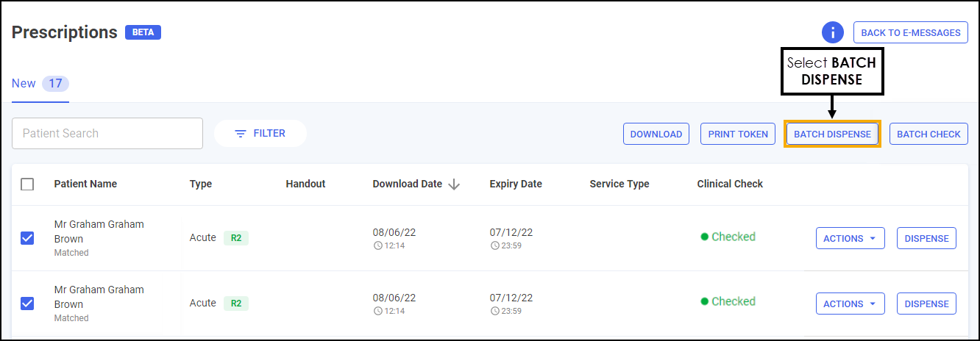
Task: Click the filter lines icon
Action: [x=240, y=134]
